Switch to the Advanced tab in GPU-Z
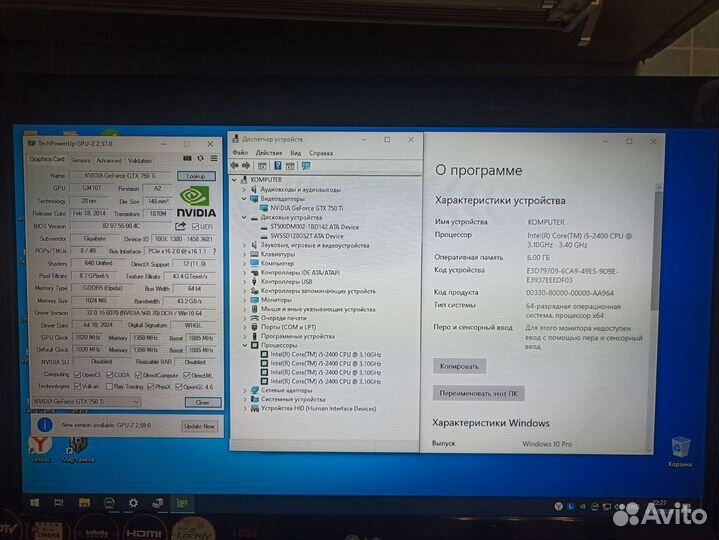Viewport: 719px width, 540px height. point(109,160)
